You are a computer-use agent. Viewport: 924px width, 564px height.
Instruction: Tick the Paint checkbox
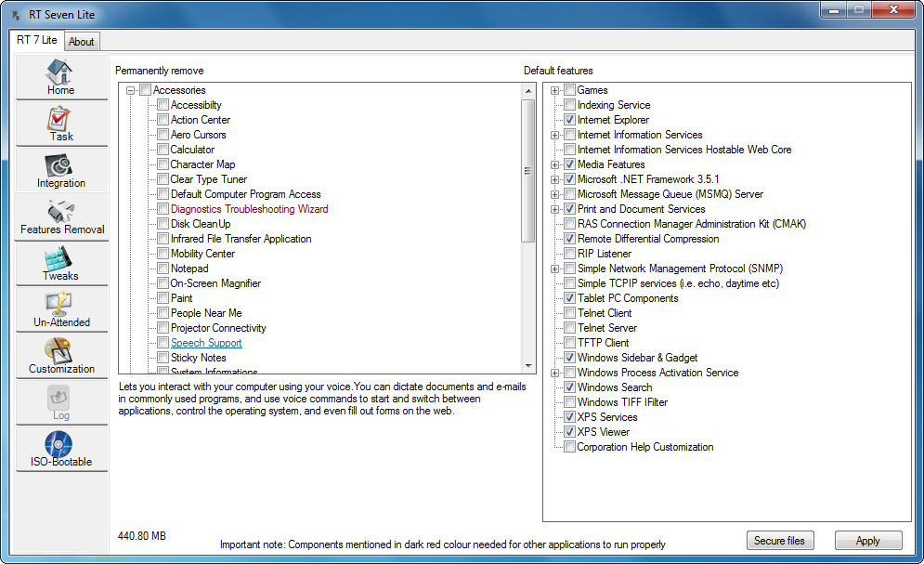point(163,298)
